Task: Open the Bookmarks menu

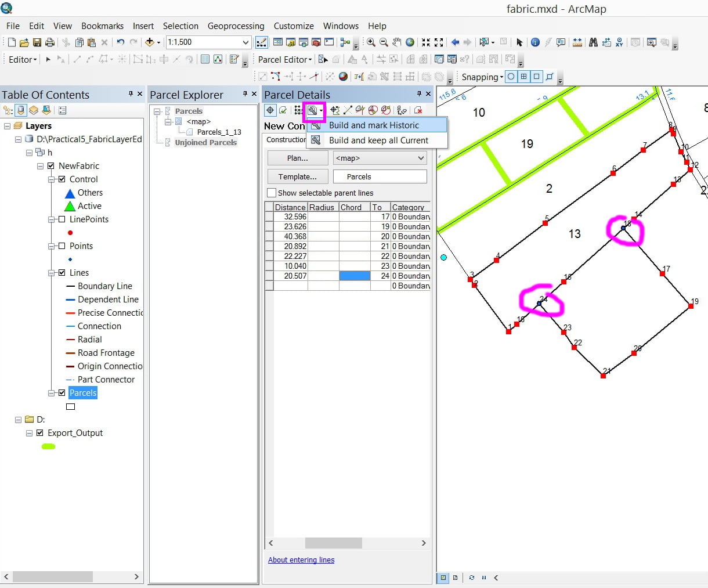Action: [x=102, y=26]
